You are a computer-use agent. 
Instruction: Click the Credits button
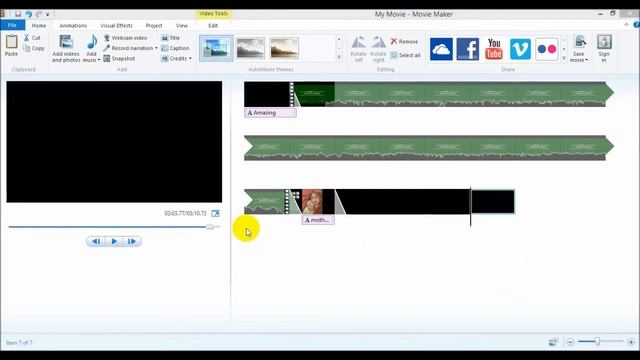pyautogui.click(x=174, y=59)
